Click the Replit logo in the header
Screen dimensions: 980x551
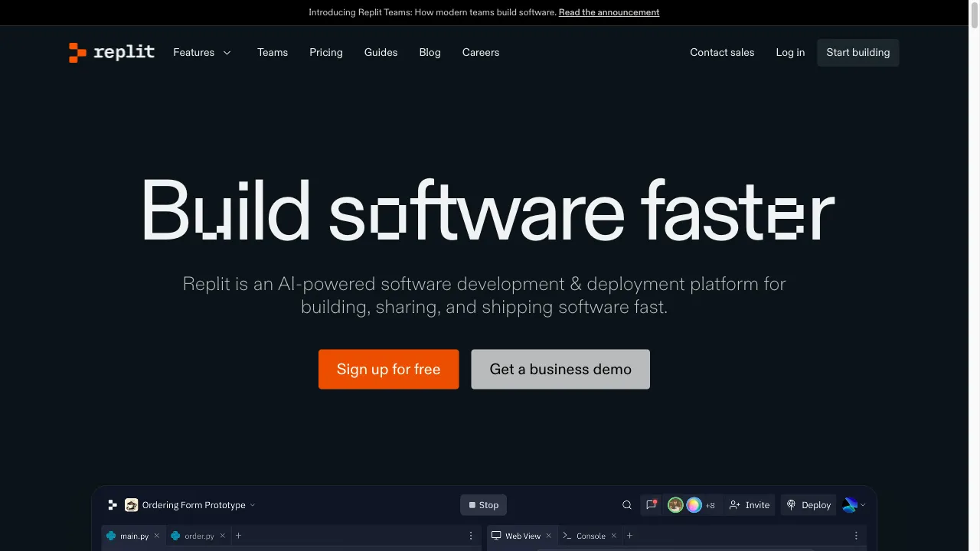[112, 52]
